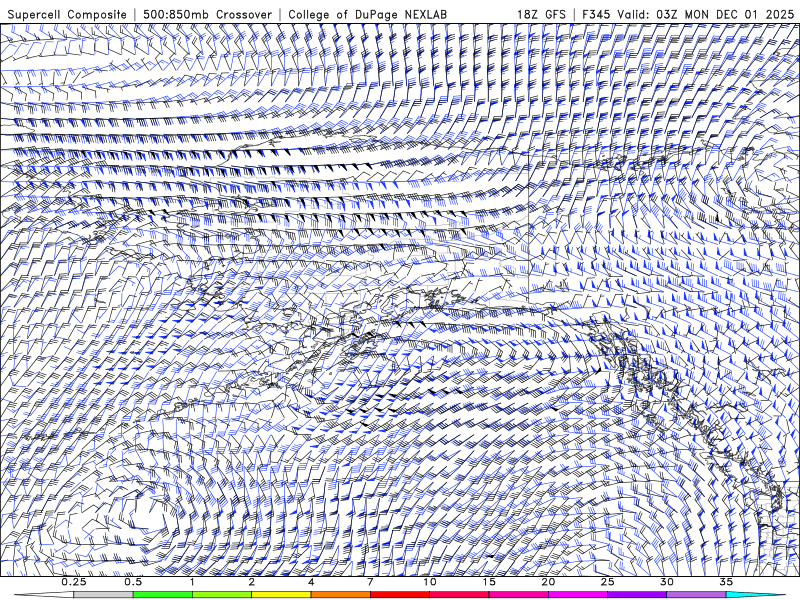Select the magenta 20–25 legend swatch
The height and width of the screenshot is (600, 800).
[x=578, y=595]
